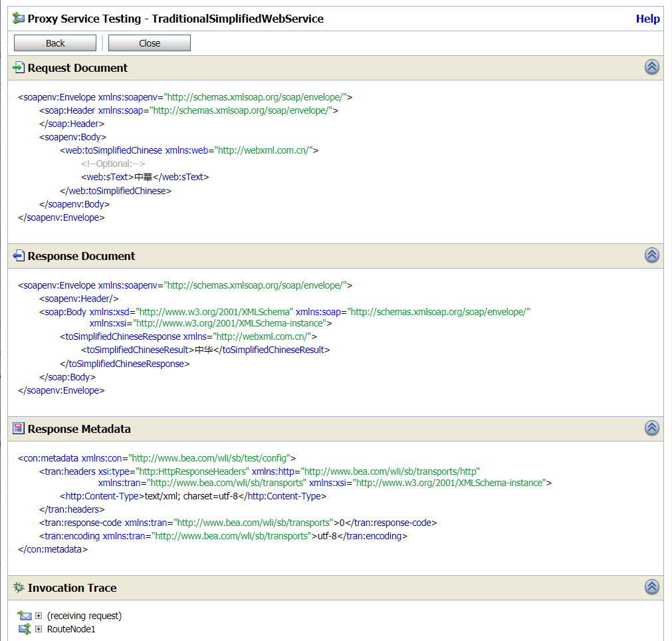672x641 pixels.
Task: Click the closing con:metadata tag
Action: pyautogui.click(x=53, y=549)
